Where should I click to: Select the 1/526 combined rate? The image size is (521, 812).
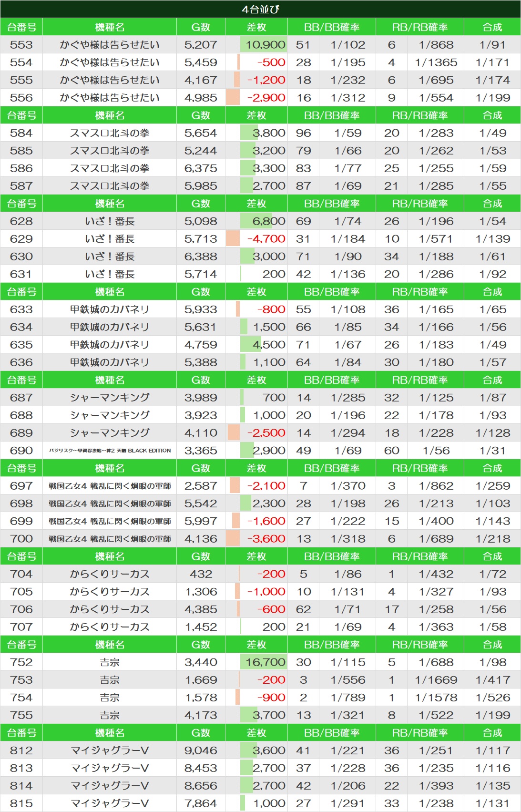click(x=492, y=698)
